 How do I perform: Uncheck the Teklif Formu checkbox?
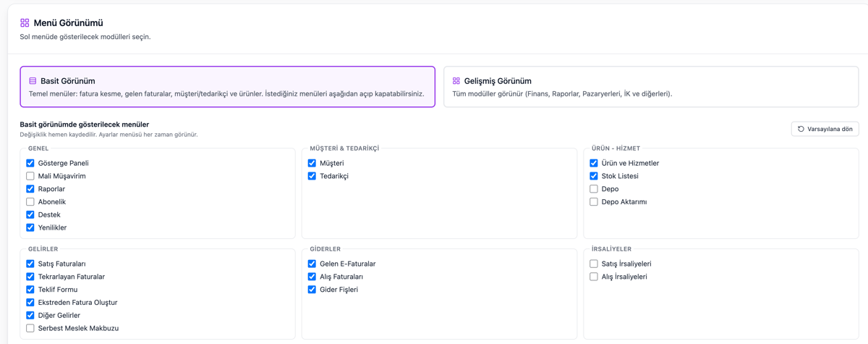pos(30,290)
